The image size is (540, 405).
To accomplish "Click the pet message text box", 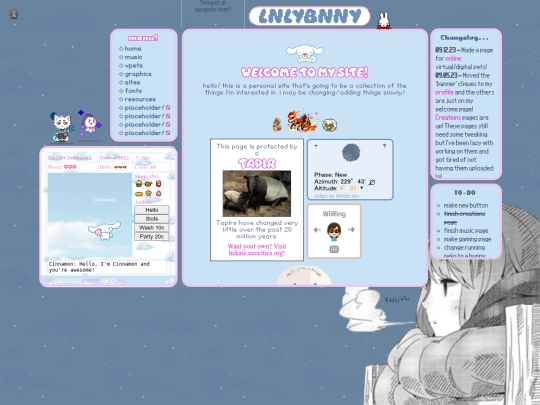I will tap(107, 267).
